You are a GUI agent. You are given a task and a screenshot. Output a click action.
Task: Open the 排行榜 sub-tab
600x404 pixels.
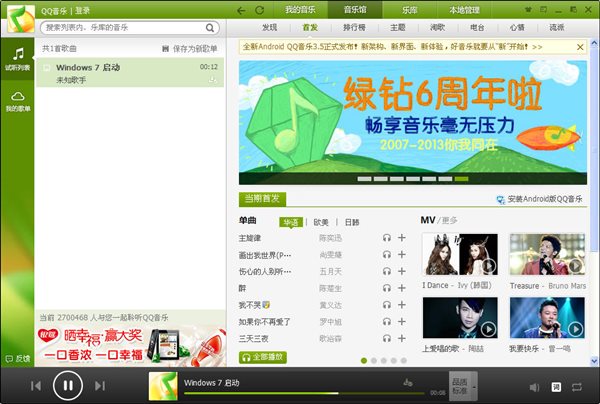pyautogui.click(x=354, y=28)
